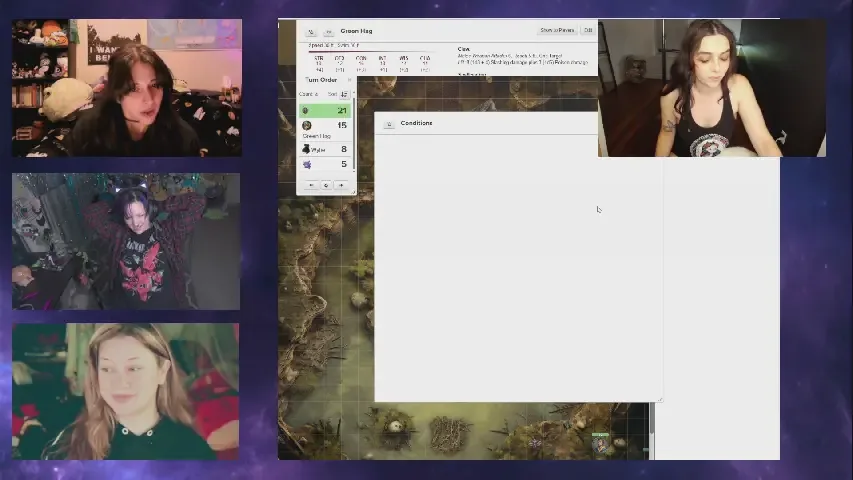Click the Conditions window title
The image size is (853, 480).
tap(416, 123)
